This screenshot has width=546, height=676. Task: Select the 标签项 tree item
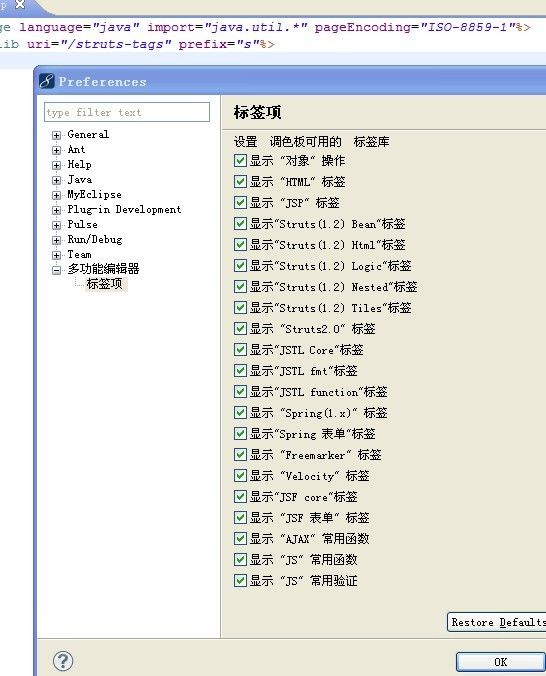click(x=104, y=284)
